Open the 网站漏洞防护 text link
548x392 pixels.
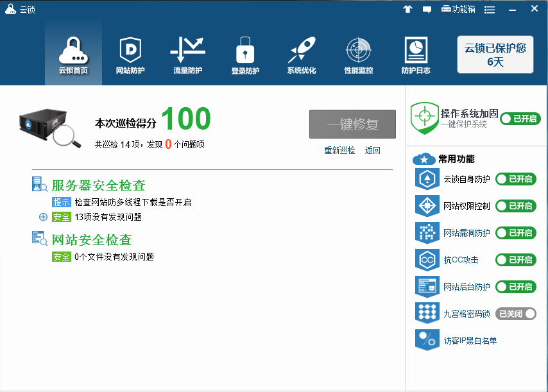(x=467, y=233)
